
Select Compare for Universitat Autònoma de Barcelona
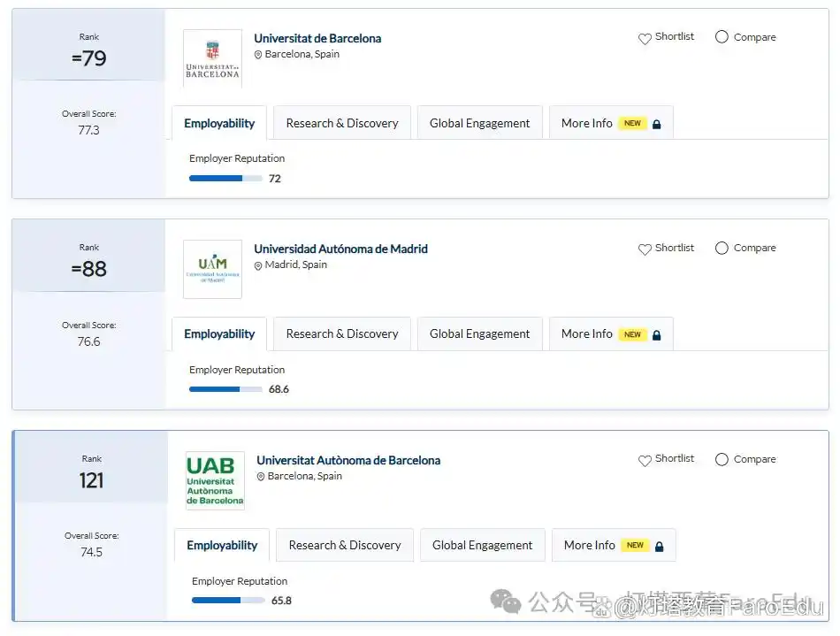722,459
